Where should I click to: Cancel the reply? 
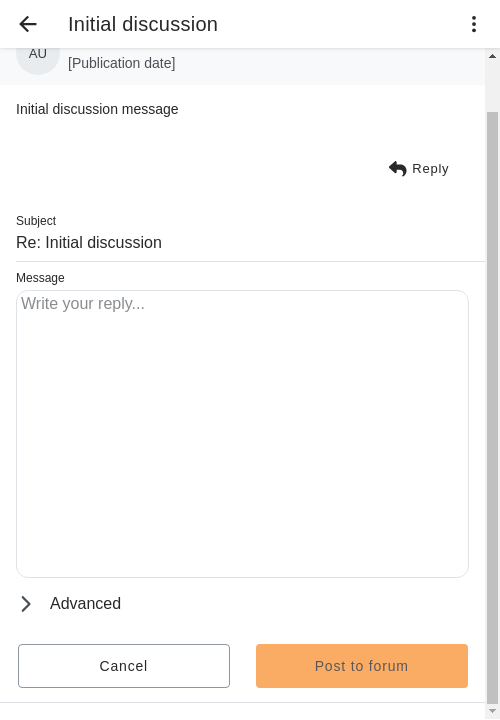coord(124,666)
